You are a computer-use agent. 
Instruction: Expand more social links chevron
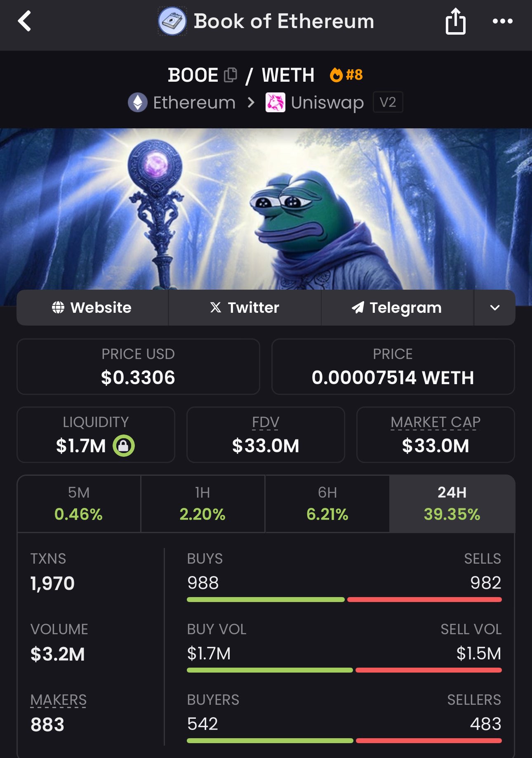coord(494,308)
